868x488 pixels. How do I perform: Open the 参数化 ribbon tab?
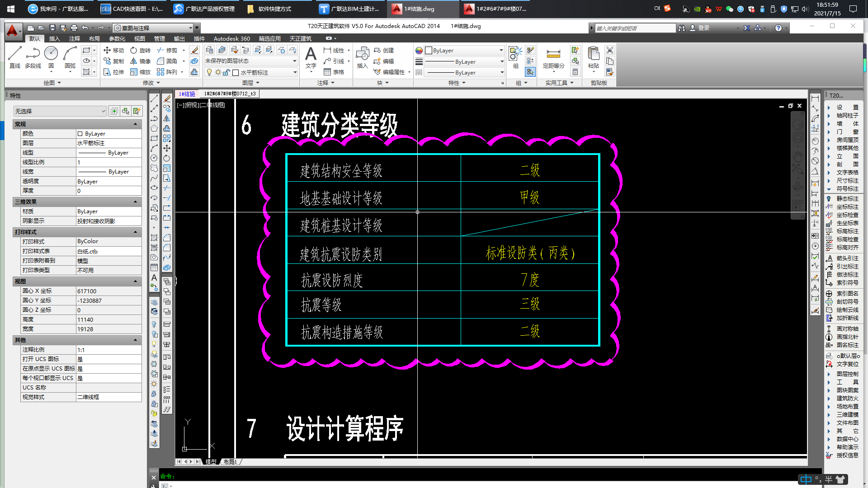tap(117, 39)
